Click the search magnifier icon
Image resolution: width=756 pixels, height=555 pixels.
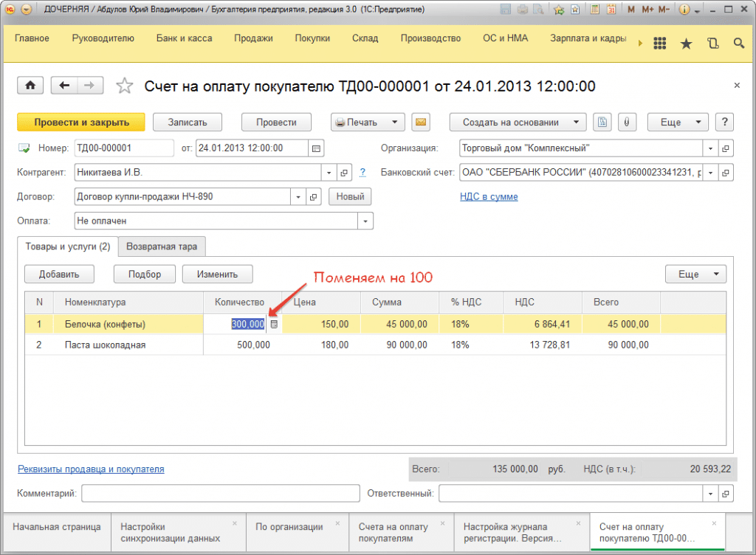coord(738,44)
